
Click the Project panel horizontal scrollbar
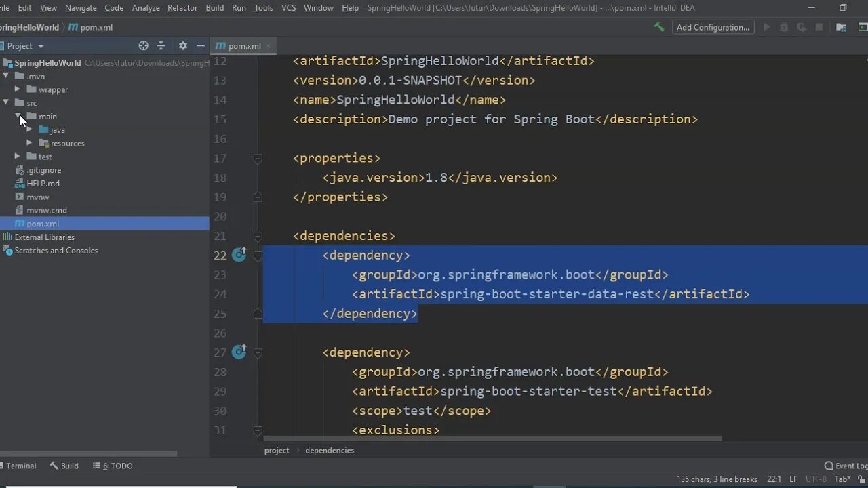[x=88, y=453]
